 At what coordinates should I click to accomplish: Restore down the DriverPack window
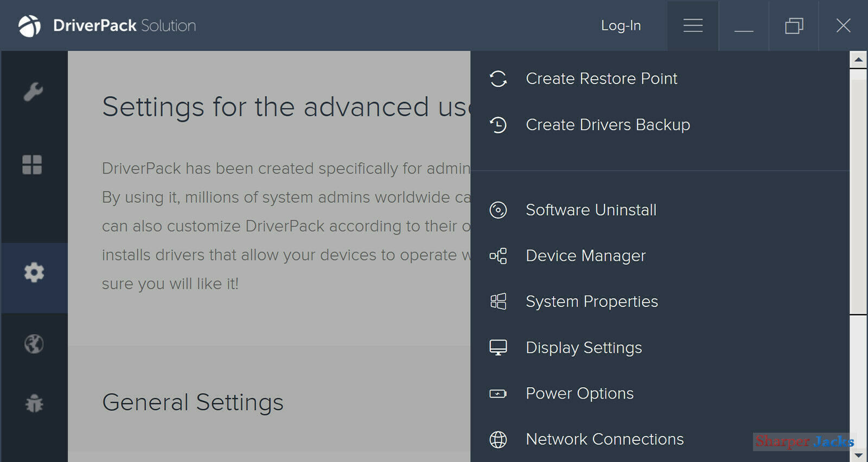[794, 25]
